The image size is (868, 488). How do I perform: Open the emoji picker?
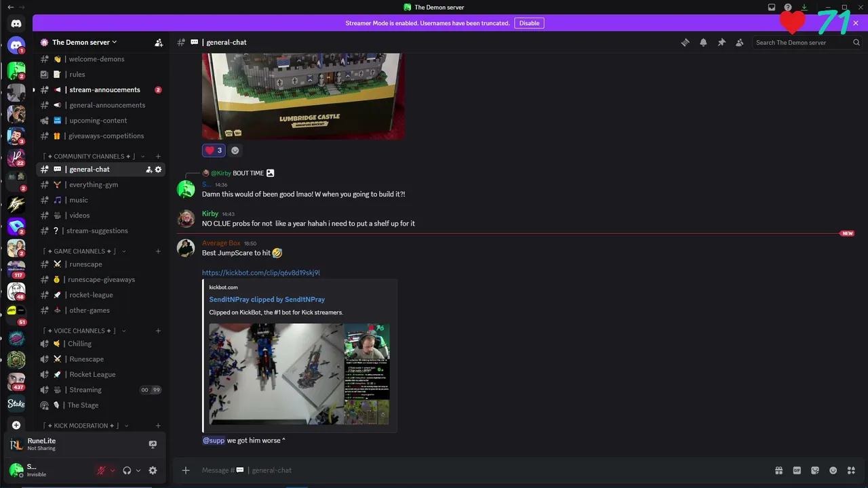833,470
